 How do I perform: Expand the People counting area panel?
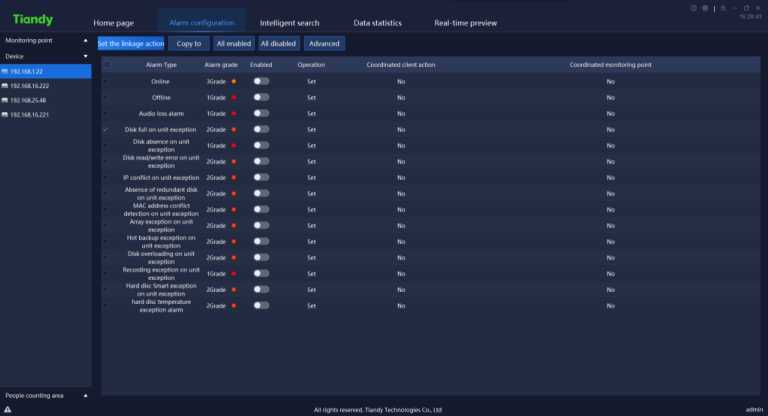[x=85, y=396]
